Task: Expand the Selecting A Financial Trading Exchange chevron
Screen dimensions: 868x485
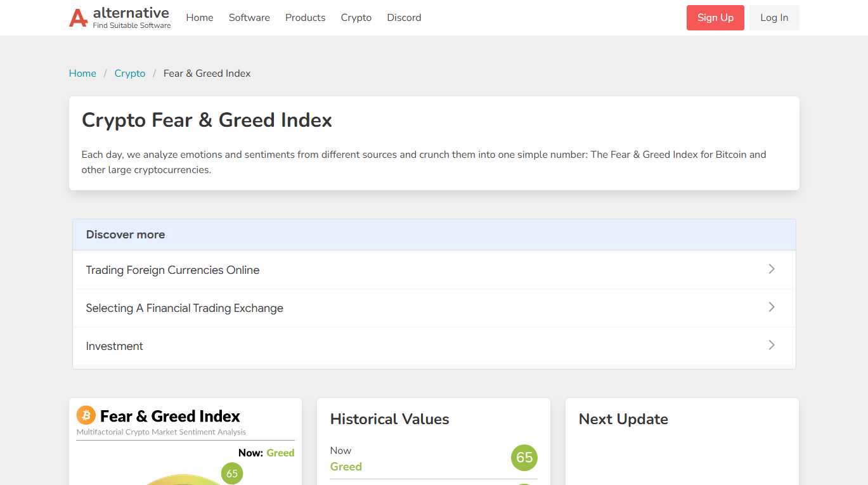Action: click(x=772, y=307)
